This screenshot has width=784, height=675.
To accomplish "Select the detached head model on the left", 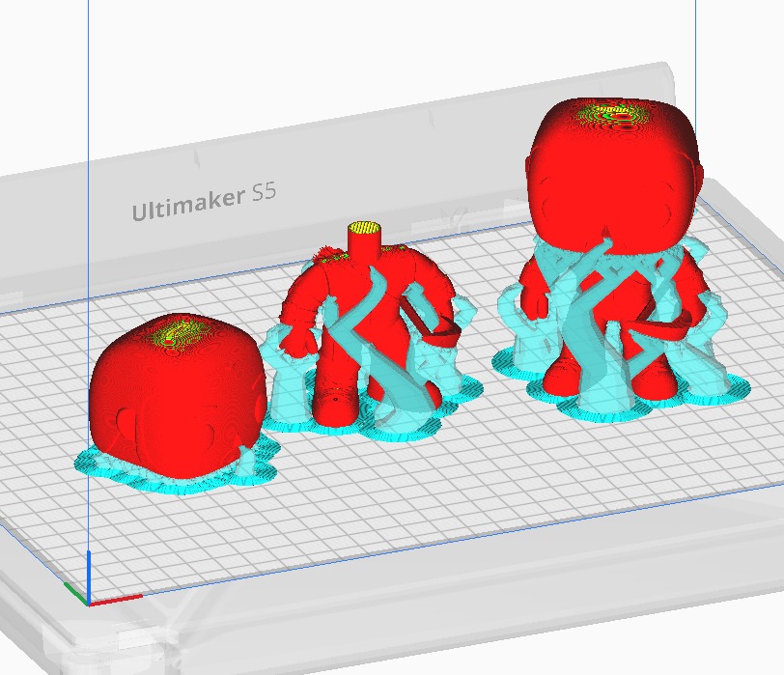I will pos(178,395).
